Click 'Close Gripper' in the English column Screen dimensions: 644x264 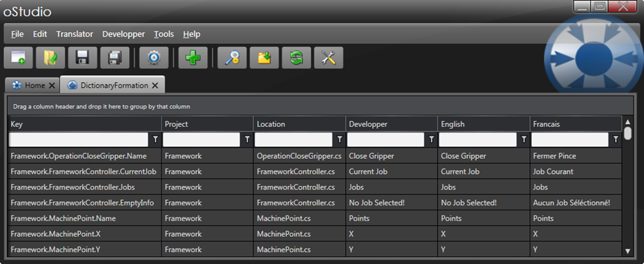click(484, 156)
